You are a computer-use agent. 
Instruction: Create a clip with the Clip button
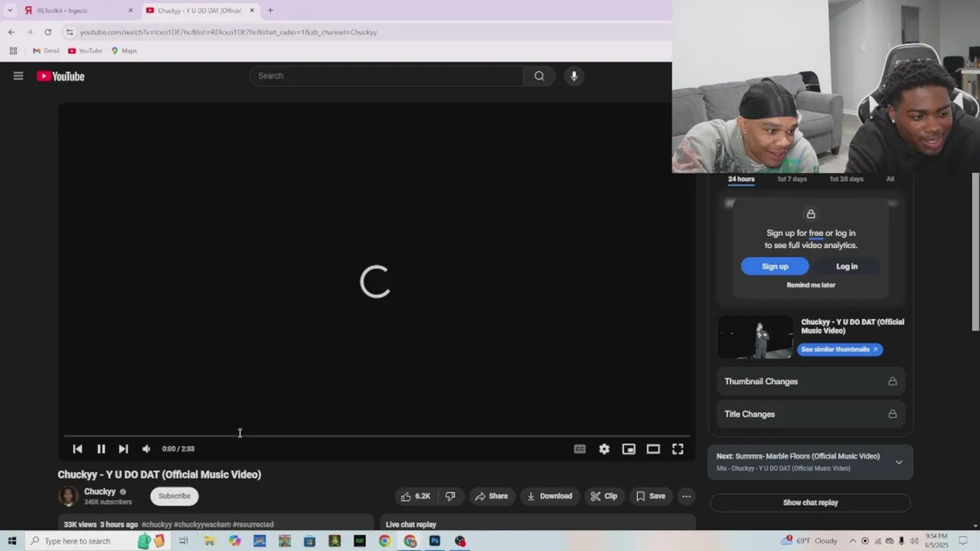coord(604,496)
